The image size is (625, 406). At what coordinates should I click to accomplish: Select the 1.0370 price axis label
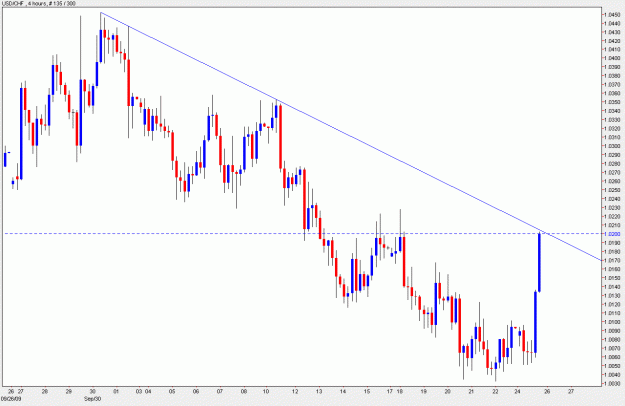coord(612,84)
